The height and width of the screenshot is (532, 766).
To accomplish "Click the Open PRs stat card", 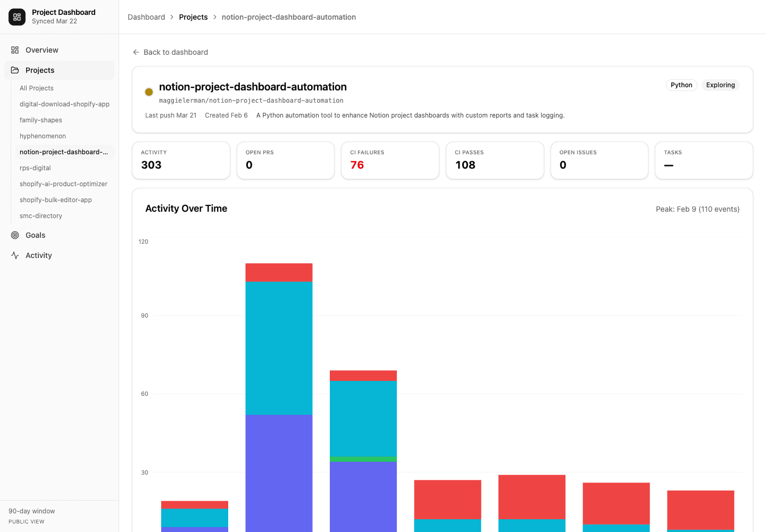I will (286, 160).
